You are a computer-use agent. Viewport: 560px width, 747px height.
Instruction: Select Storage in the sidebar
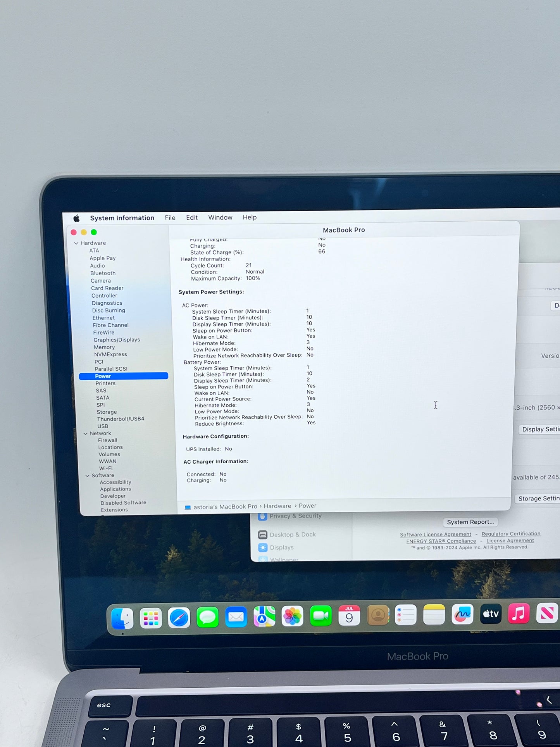107,412
